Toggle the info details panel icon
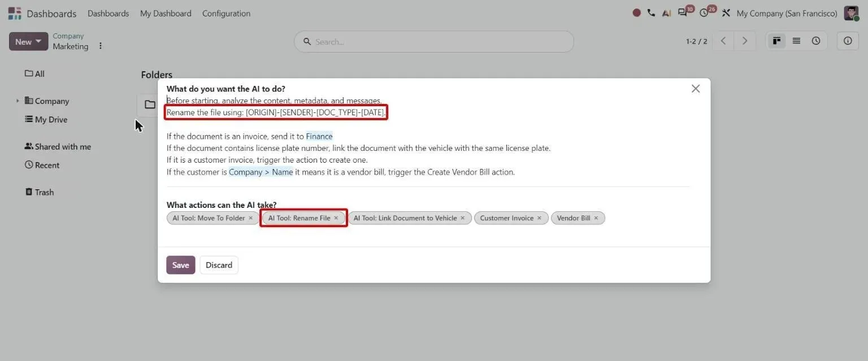This screenshot has height=361, width=868. pyautogui.click(x=848, y=41)
